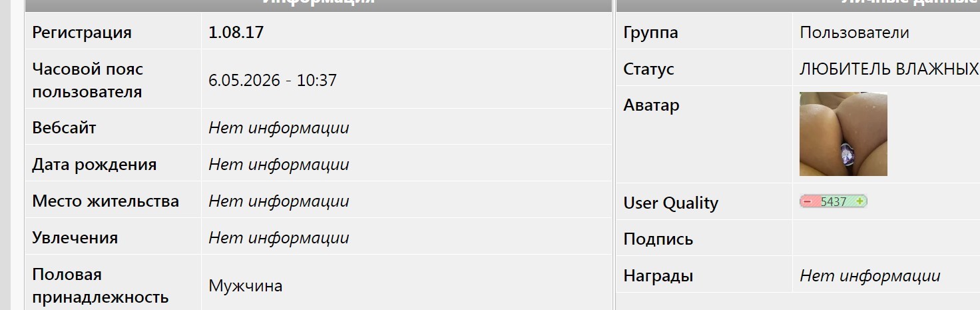This screenshot has height=310, width=980.
Task: Increase User Quality with the green plus
Action: [x=860, y=201]
